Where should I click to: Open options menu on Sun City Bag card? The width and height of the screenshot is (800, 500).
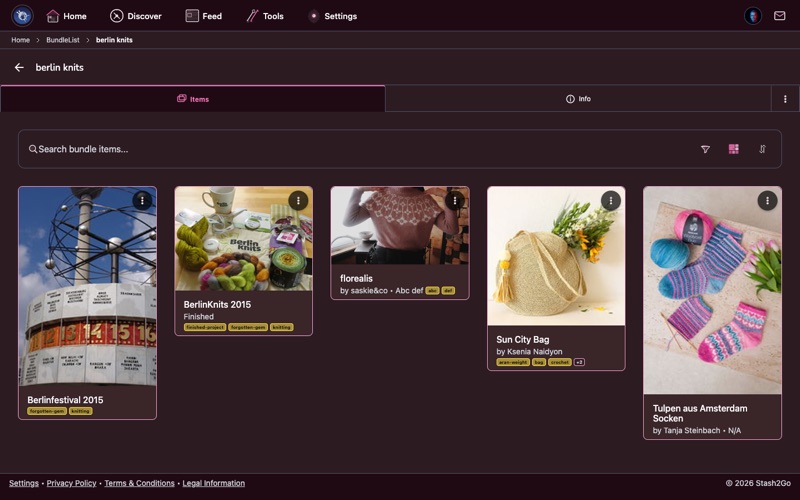(610, 201)
